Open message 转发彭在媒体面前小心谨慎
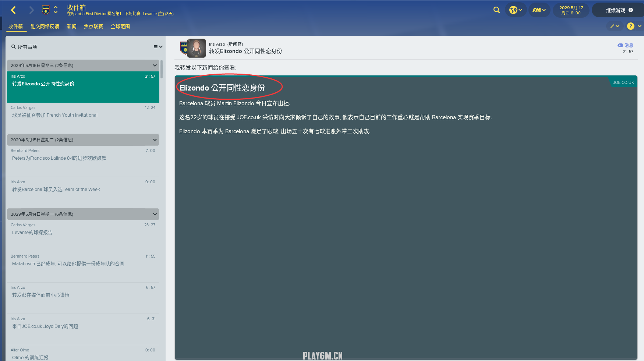Image resolution: width=644 pixels, height=361 pixels. click(x=83, y=298)
